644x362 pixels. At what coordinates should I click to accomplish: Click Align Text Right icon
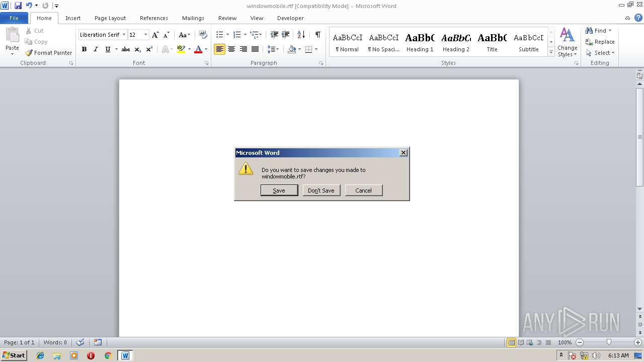pyautogui.click(x=244, y=49)
